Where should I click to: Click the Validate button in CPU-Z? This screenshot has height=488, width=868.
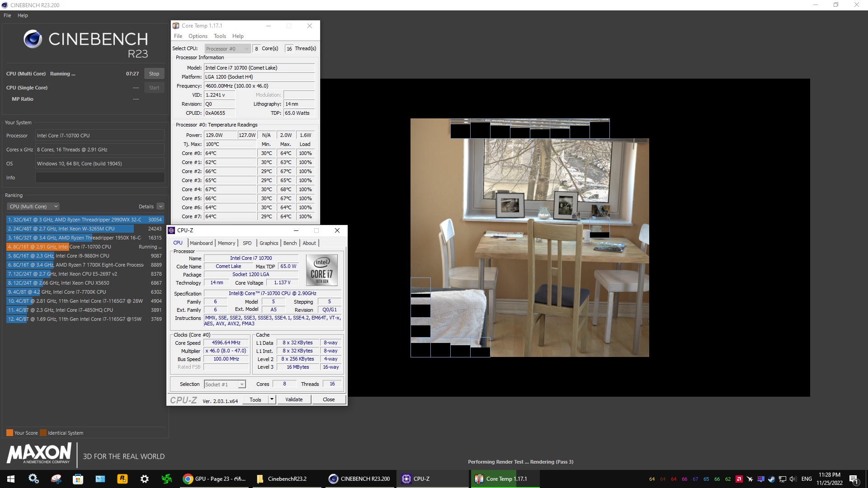pos(294,399)
